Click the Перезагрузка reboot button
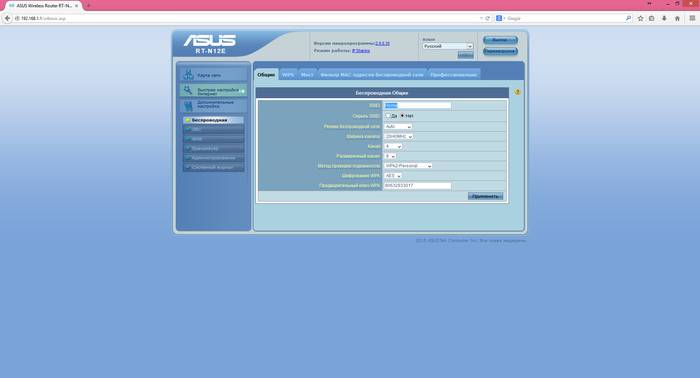 500,51
